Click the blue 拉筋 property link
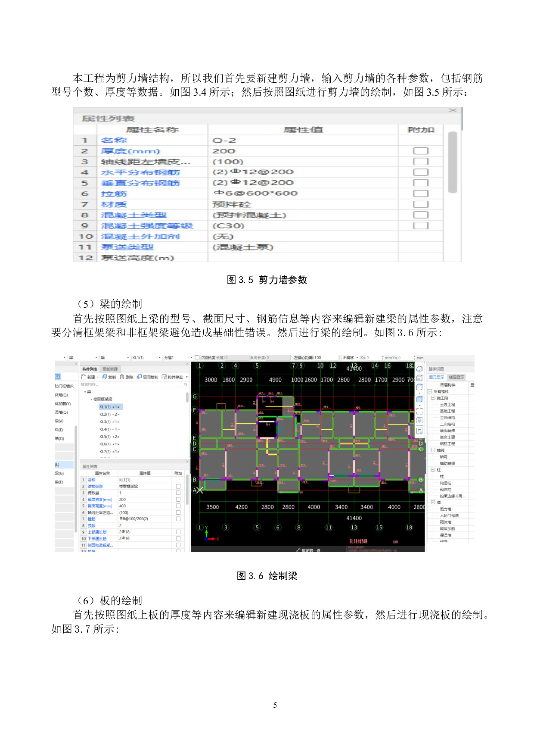Screen dimensions: 534x756 click(114, 194)
